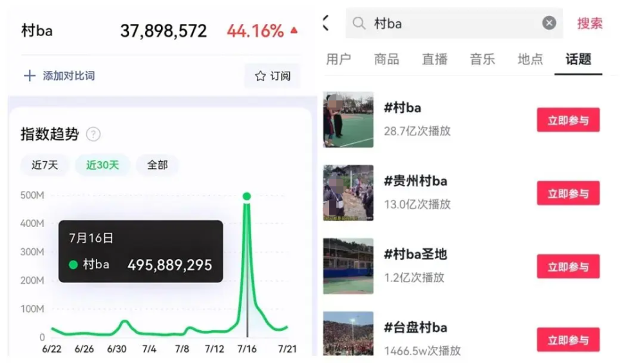Click 搜索 to search
644x363 pixels.
590,23
